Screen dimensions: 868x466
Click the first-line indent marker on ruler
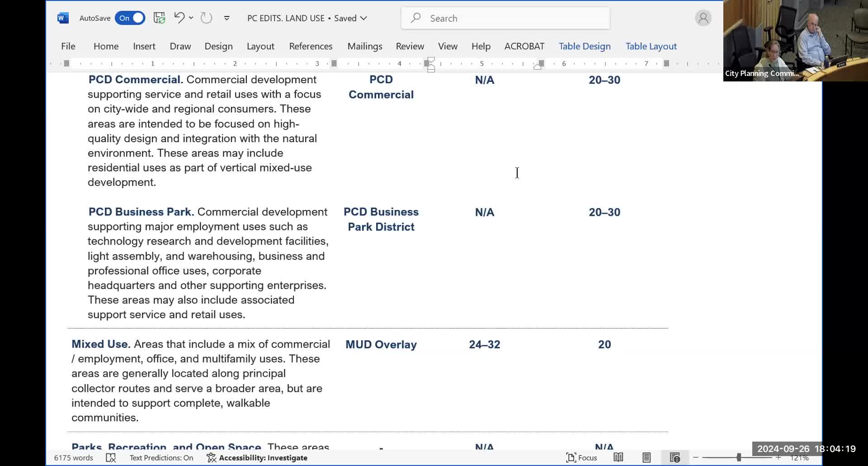[431, 60]
